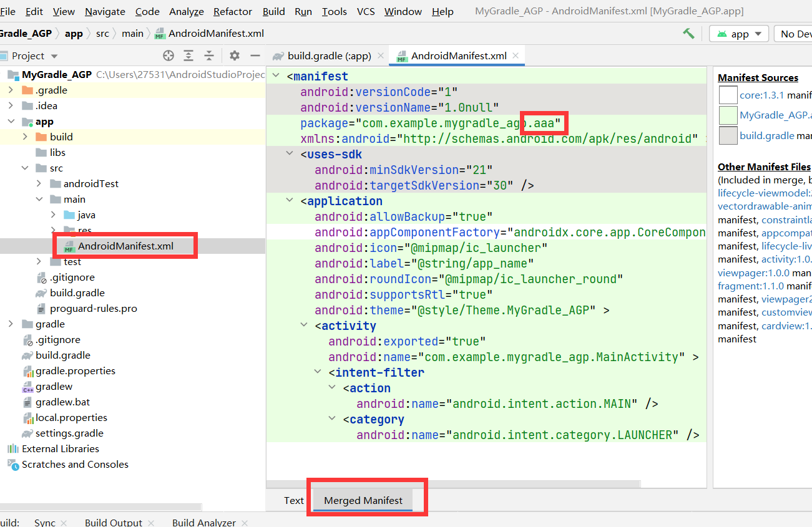Open the Refactor menu
Screen dimensions: 812x527
(x=233, y=11)
